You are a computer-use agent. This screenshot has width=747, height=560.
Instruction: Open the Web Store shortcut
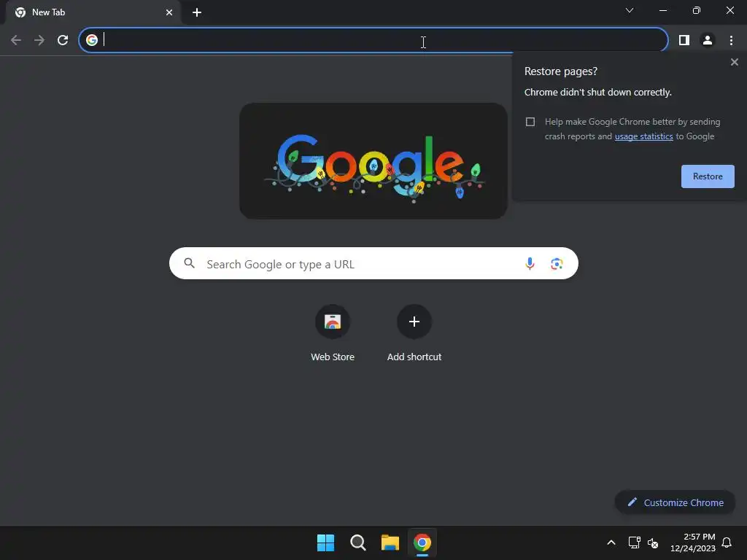coord(333,333)
